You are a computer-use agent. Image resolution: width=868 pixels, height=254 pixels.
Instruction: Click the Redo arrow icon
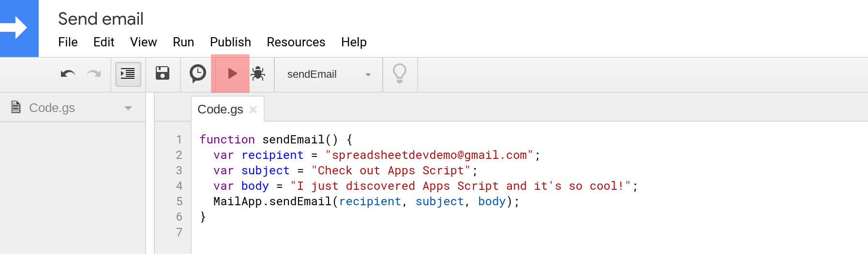93,74
